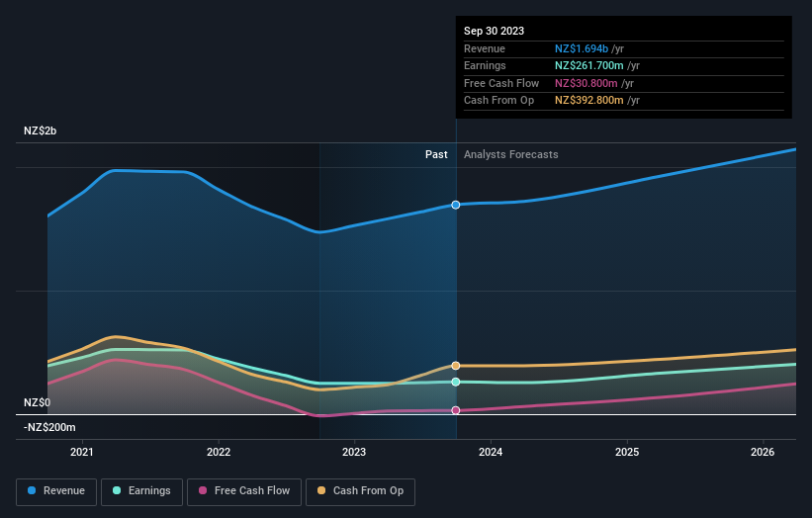
Task: Click the blue Revenue legend dot
Action: [32, 490]
